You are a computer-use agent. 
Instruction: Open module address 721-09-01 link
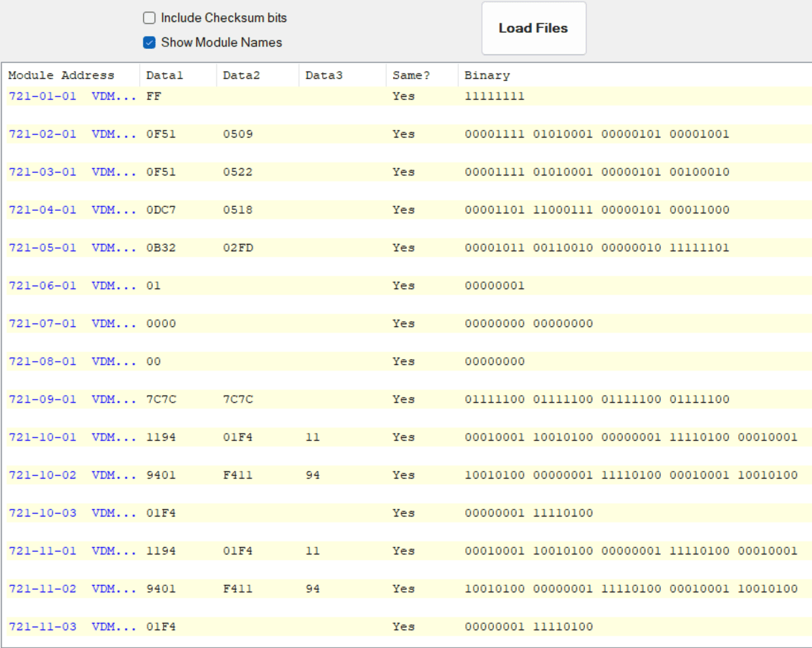(42, 400)
